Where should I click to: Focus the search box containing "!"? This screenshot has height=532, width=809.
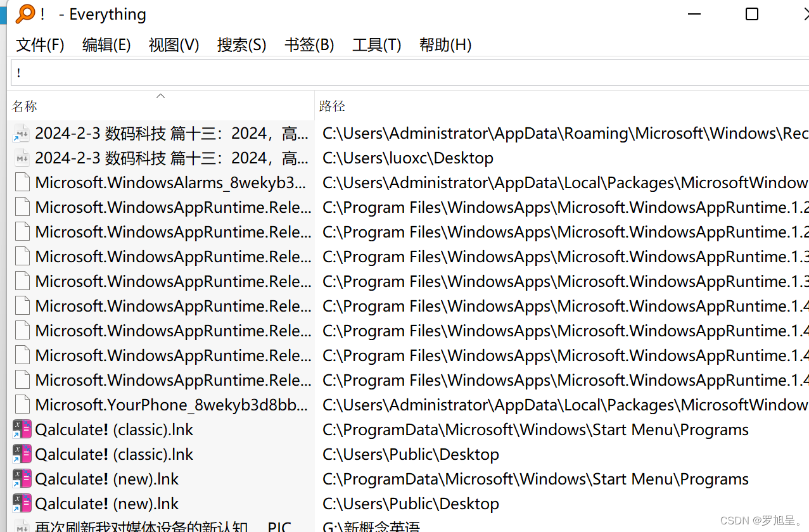point(410,73)
